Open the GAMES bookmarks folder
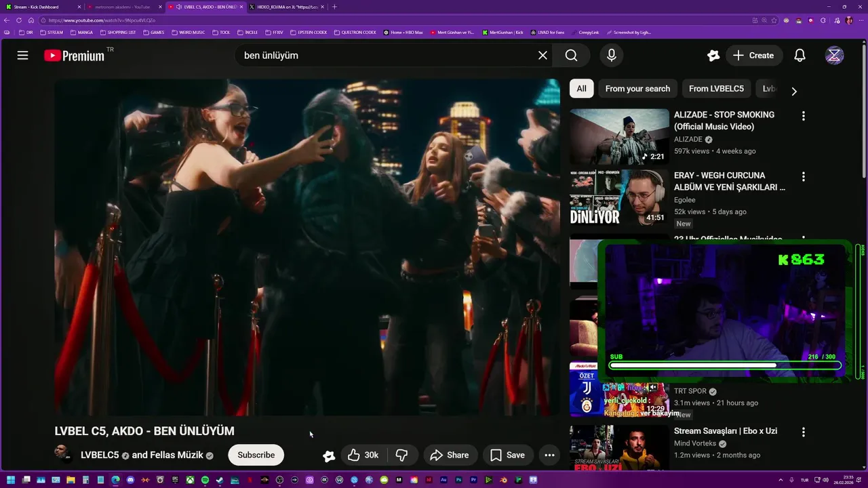 [x=153, y=32]
